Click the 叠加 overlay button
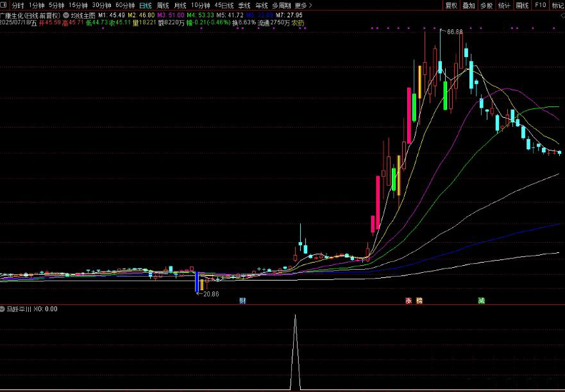This screenshot has height=392, width=565. pos(469,5)
